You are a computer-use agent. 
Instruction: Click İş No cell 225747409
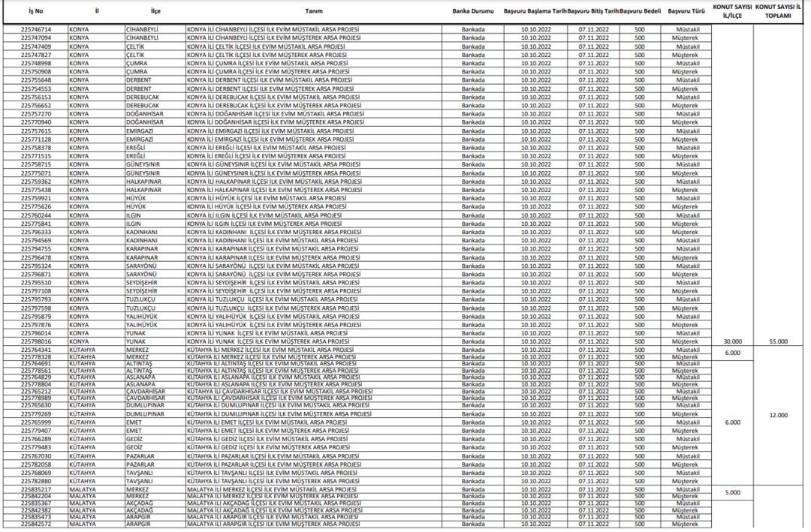pyautogui.click(x=36, y=47)
